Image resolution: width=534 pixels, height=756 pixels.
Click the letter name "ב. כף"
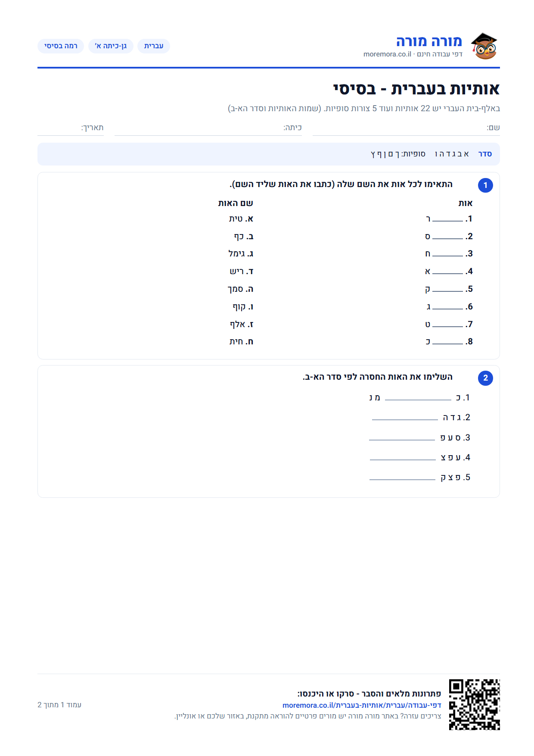[244, 237]
